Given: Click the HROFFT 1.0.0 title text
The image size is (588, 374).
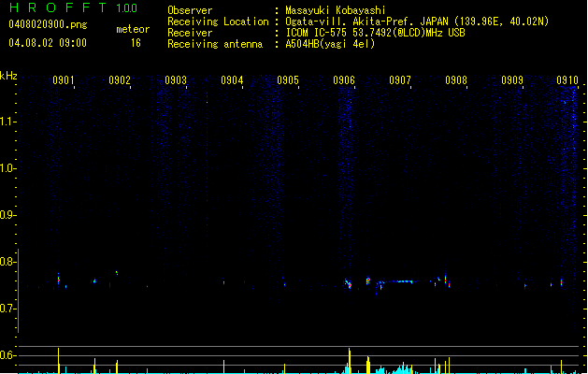Looking at the screenshot, I should coord(74,7).
